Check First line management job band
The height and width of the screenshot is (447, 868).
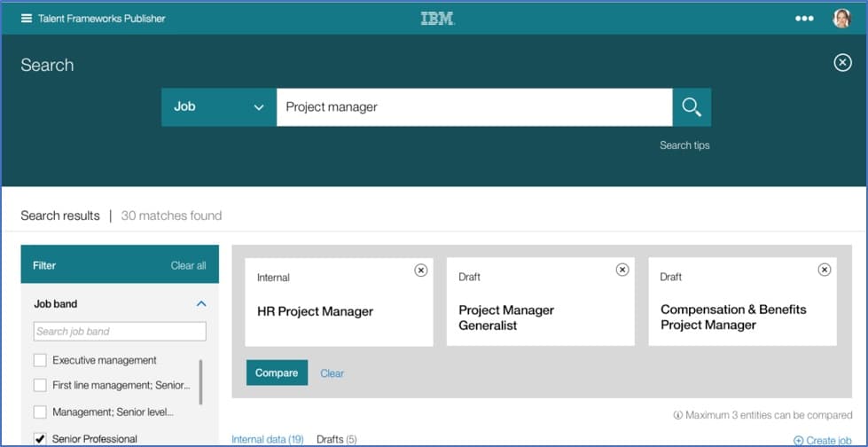40,385
